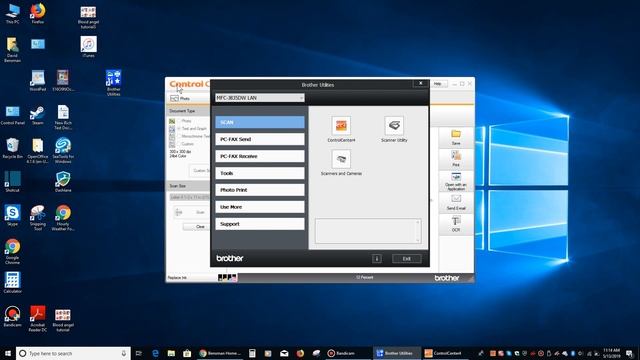Click ink level color indicator
The image size is (640, 360).
coord(227,278)
